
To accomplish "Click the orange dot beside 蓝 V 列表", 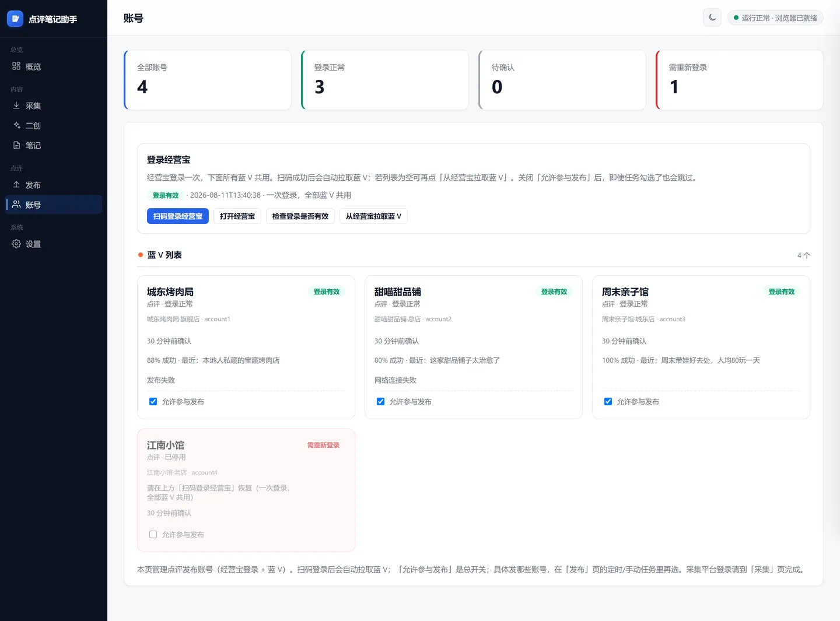I will tap(141, 255).
